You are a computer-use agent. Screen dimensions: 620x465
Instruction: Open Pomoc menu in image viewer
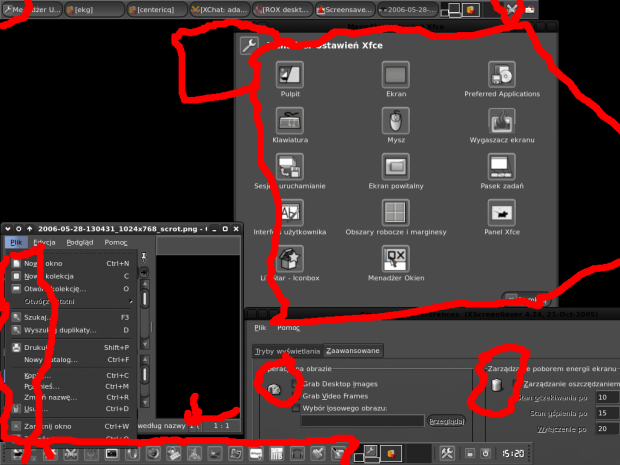pos(116,242)
